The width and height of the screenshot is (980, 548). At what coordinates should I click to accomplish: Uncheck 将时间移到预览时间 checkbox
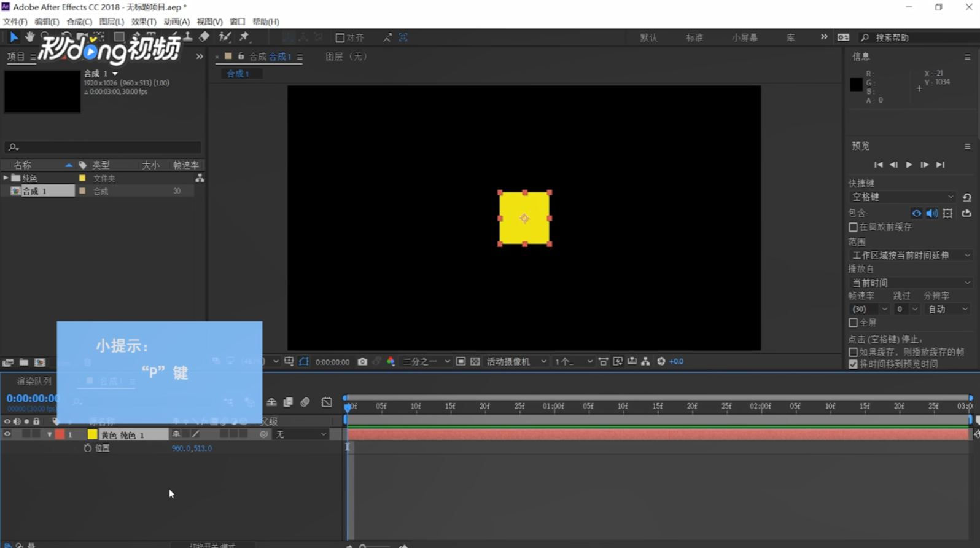pos(853,364)
